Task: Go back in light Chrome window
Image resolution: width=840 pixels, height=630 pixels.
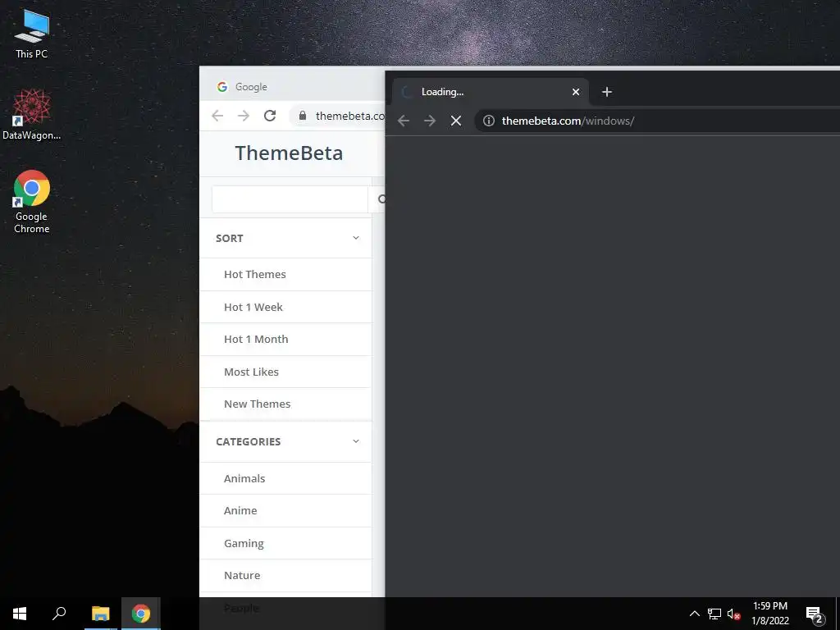Action: click(x=217, y=116)
